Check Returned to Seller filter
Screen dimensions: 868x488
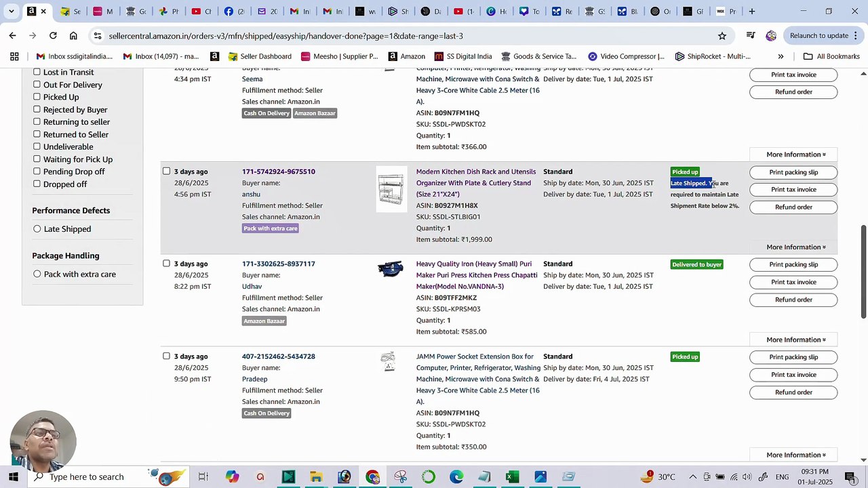coord(37,134)
